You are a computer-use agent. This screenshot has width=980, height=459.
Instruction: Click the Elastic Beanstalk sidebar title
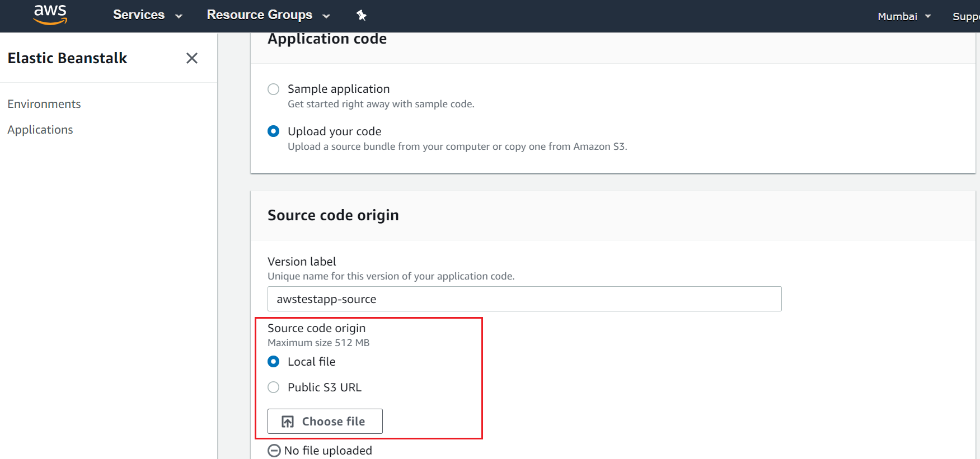(x=67, y=58)
